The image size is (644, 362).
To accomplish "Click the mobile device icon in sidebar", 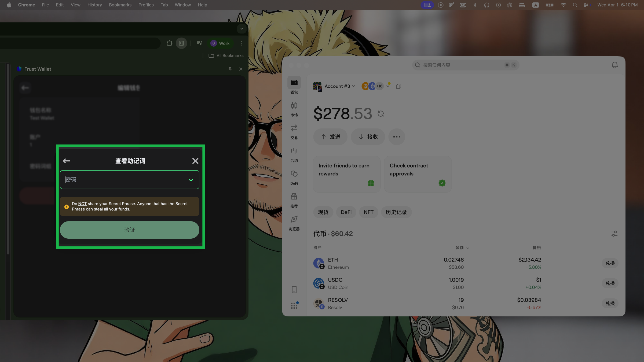I will pos(294,290).
